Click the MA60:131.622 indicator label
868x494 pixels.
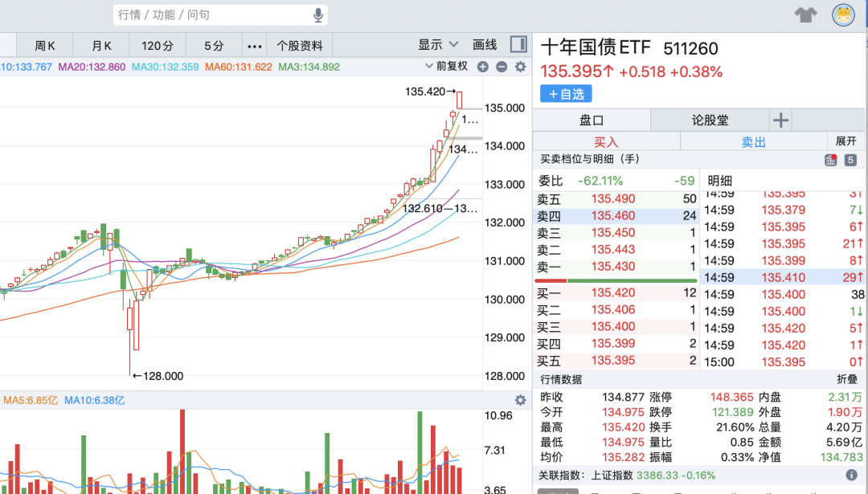(x=239, y=67)
